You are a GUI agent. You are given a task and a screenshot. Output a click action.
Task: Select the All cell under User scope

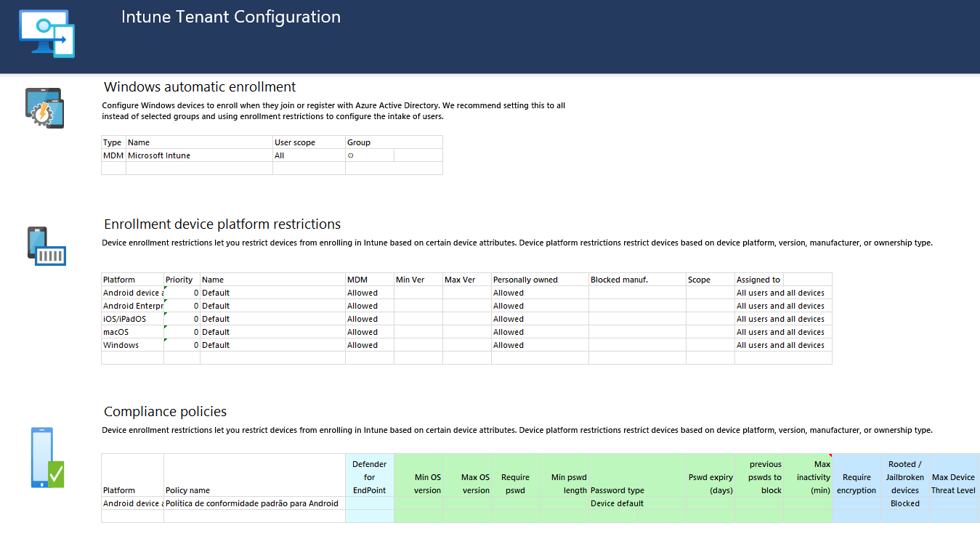coord(309,155)
